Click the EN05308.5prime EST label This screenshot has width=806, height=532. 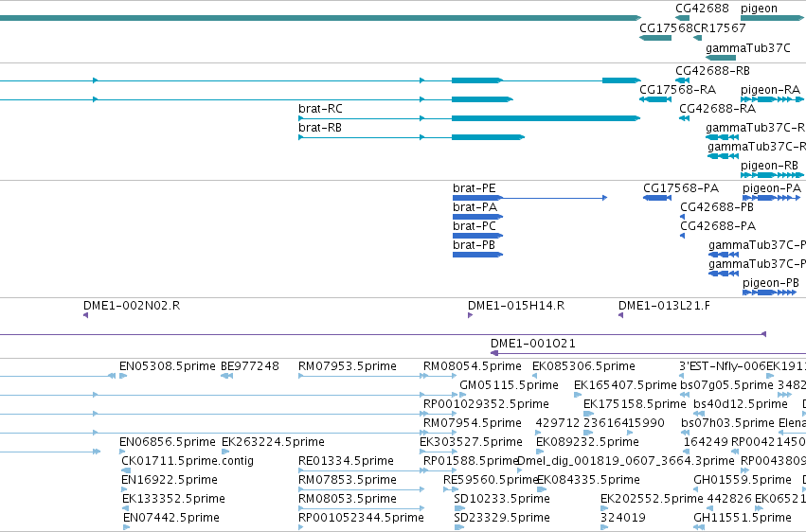click(167, 366)
